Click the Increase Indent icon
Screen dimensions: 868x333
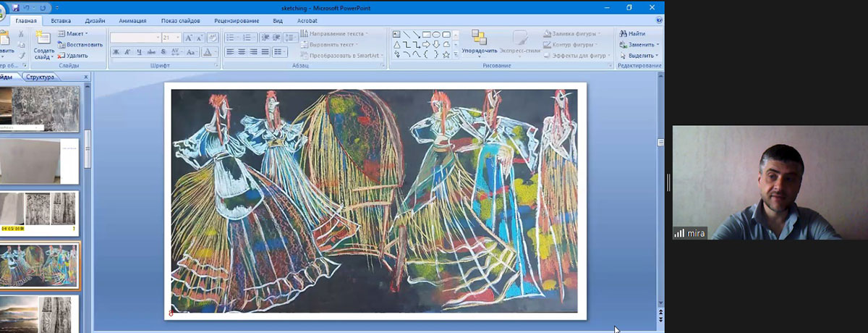pos(276,38)
